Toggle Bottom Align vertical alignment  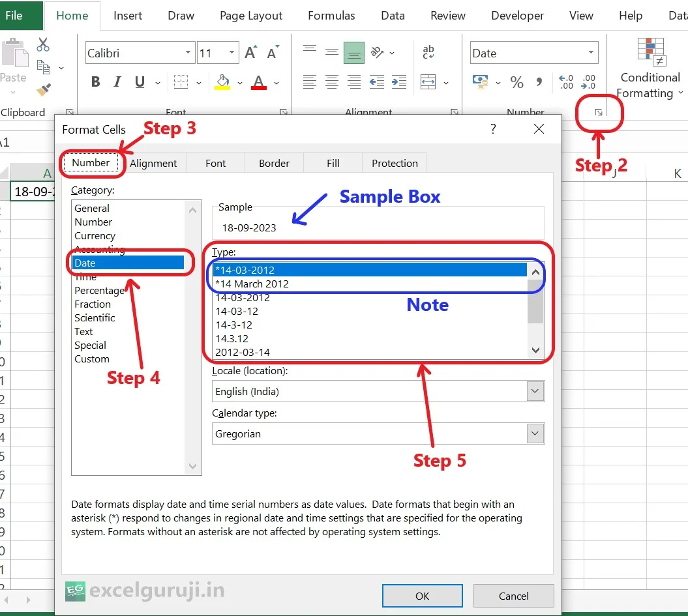tap(354, 53)
